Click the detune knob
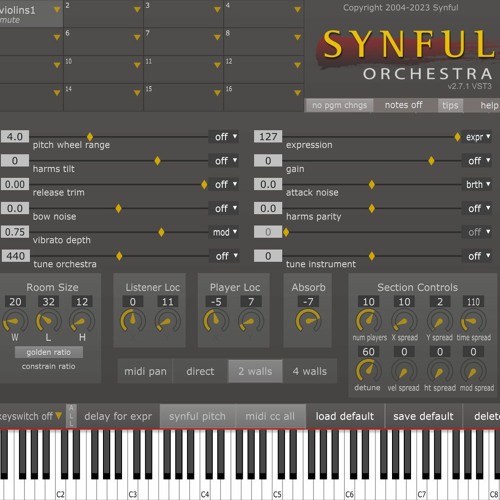 tap(369, 371)
